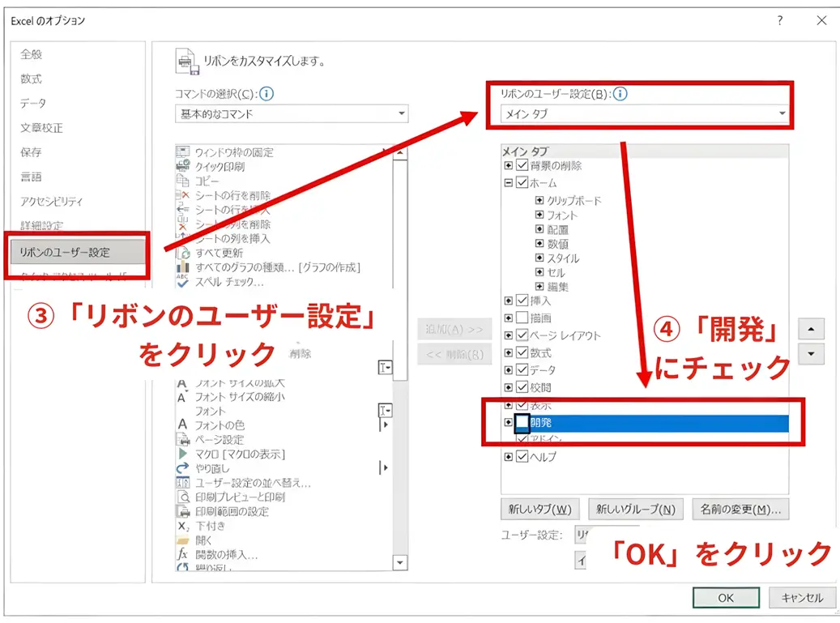
Task: Click the Page Setup (ページ設定) icon
Action: pos(183,439)
